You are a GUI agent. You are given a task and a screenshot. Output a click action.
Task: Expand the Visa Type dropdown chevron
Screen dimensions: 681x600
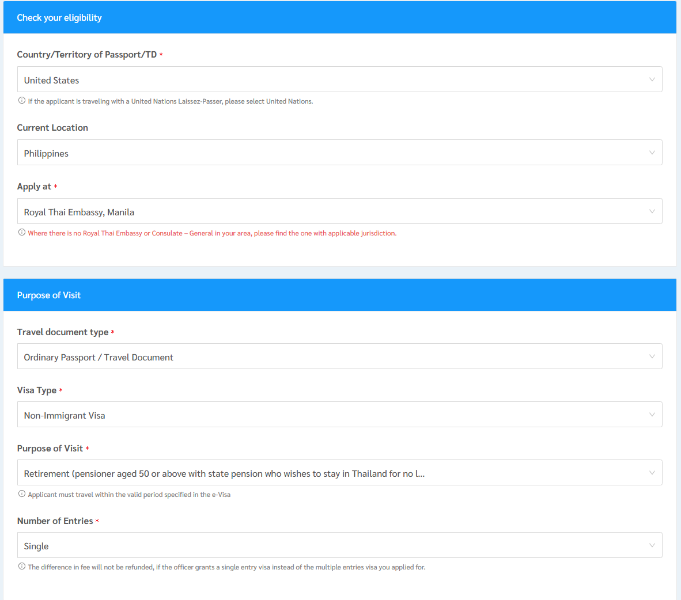[x=651, y=415]
